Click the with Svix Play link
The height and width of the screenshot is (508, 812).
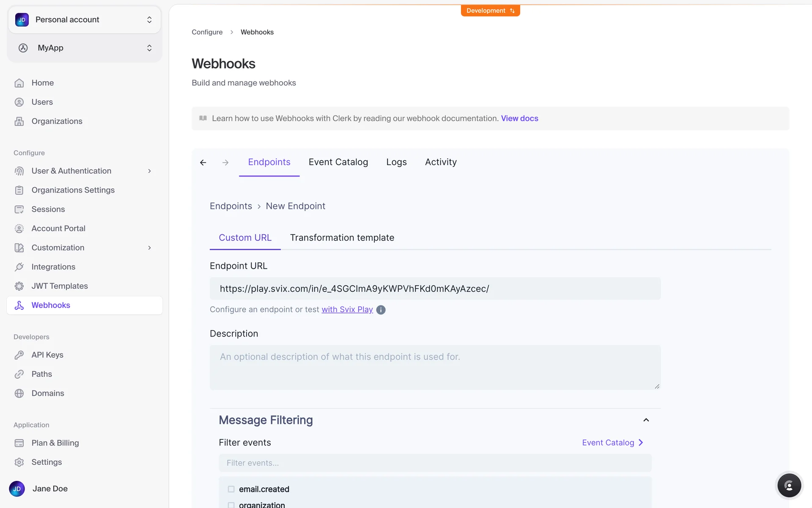tap(347, 309)
